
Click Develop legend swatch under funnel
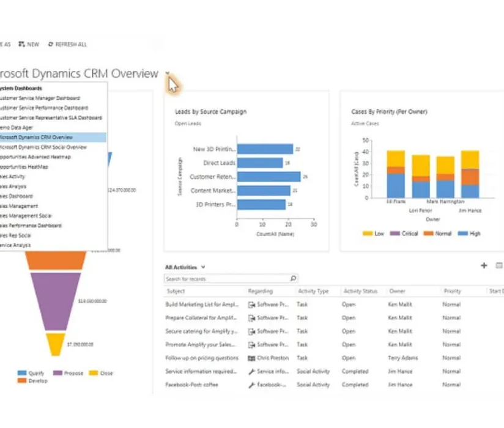(22, 380)
